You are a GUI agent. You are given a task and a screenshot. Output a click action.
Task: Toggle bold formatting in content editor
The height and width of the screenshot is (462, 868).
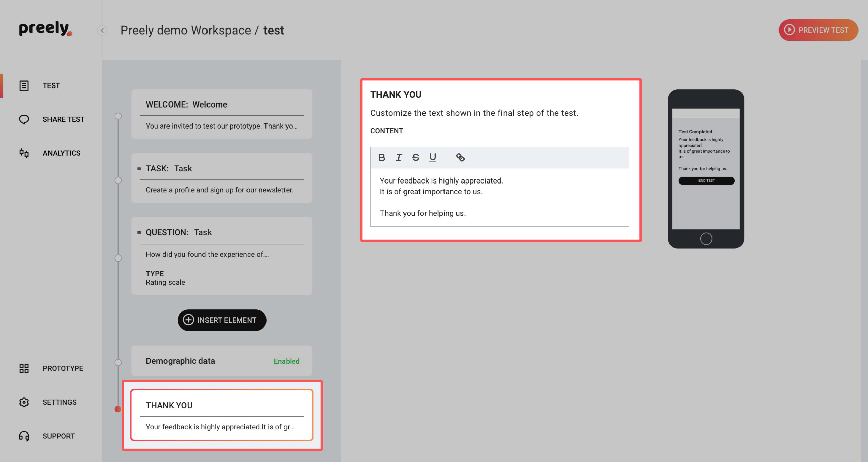coord(382,157)
